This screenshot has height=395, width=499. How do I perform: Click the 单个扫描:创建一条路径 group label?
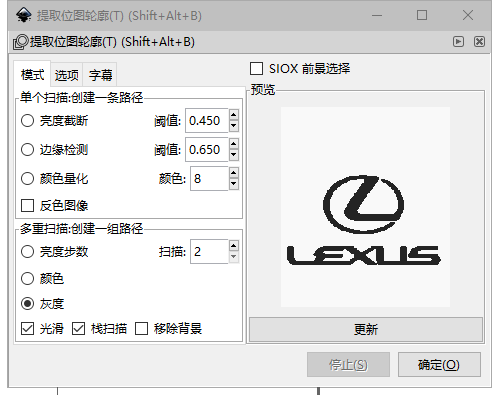coord(81,98)
